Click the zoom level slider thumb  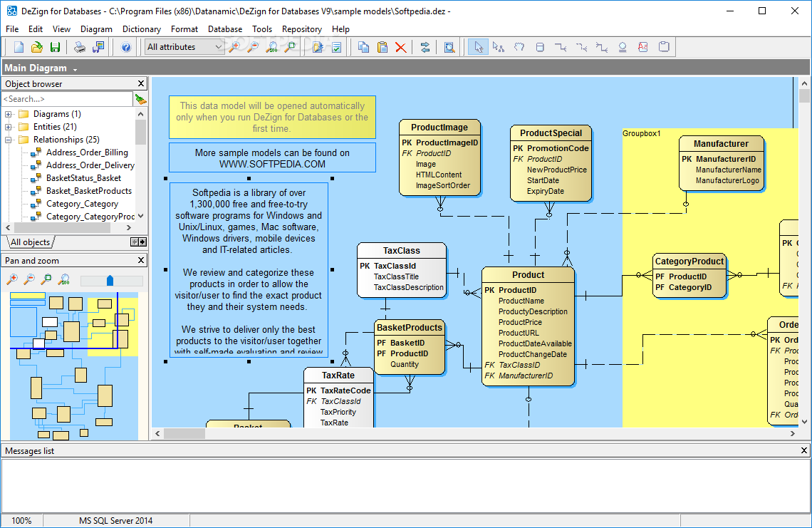pyautogui.click(x=110, y=280)
